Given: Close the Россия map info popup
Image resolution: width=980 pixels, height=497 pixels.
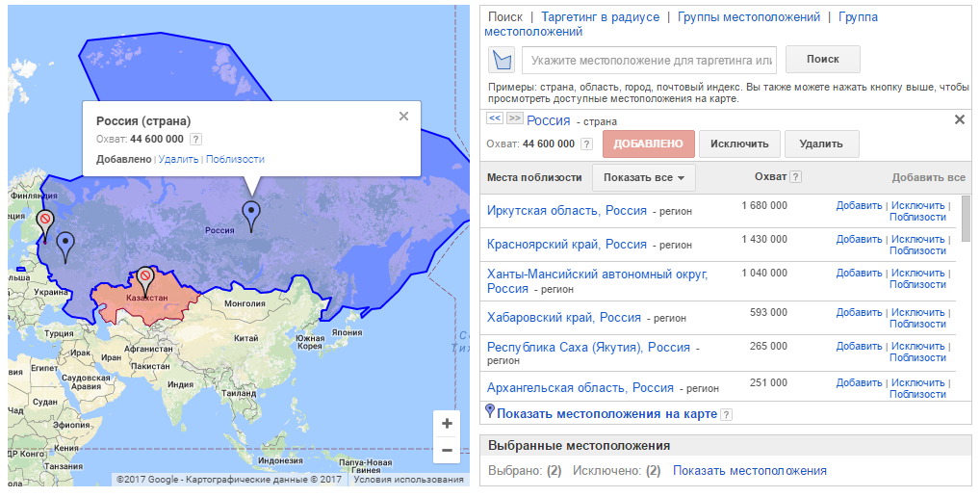Looking at the screenshot, I should click(x=403, y=117).
